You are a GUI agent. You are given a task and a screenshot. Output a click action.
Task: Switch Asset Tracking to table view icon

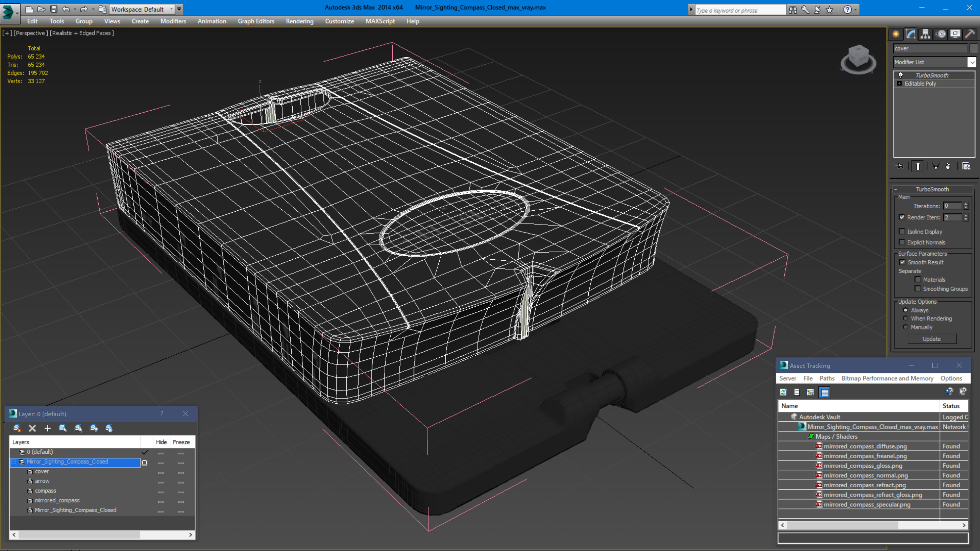(824, 392)
